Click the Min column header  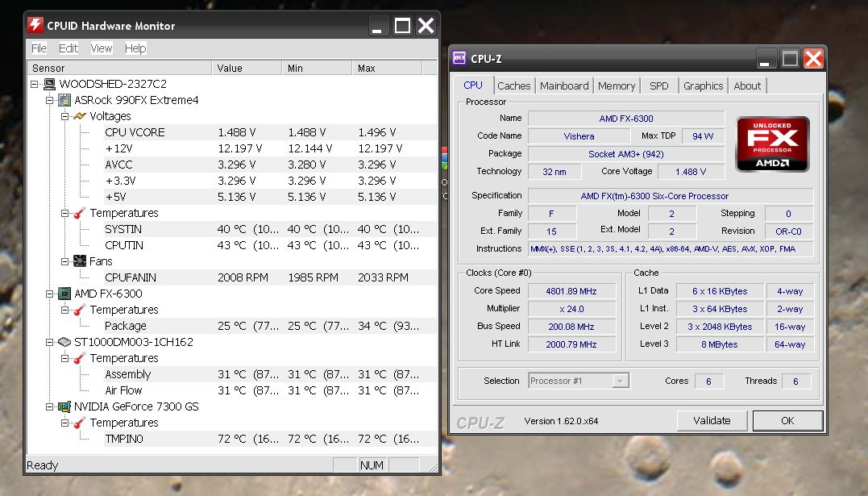tap(317, 69)
